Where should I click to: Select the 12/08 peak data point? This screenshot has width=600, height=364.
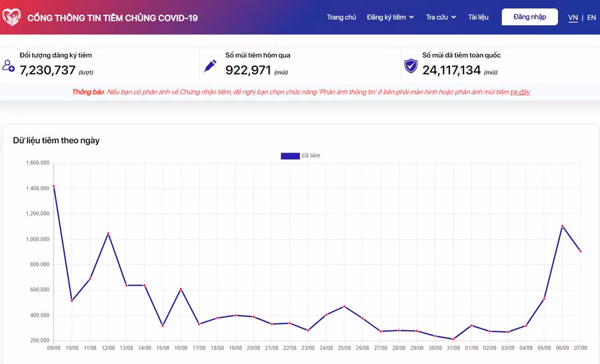(x=108, y=234)
